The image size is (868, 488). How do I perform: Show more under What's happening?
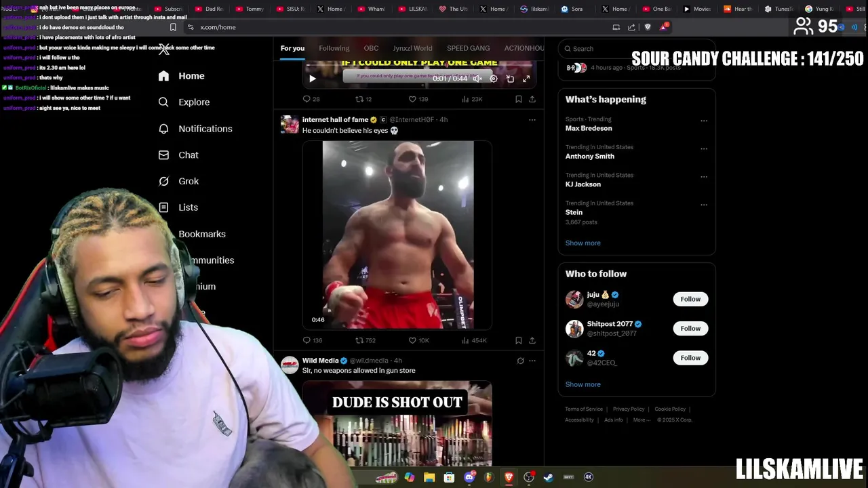coord(583,243)
